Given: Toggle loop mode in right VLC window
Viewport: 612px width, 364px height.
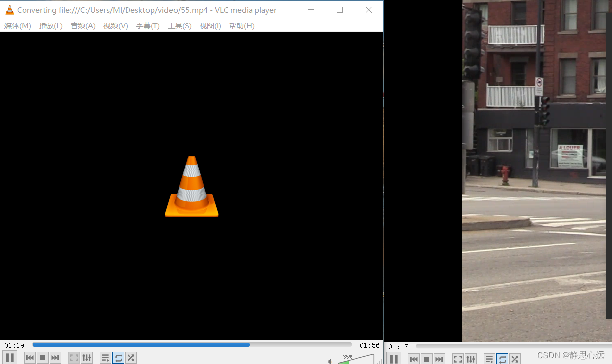Looking at the screenshot, I should click(502, 359).
